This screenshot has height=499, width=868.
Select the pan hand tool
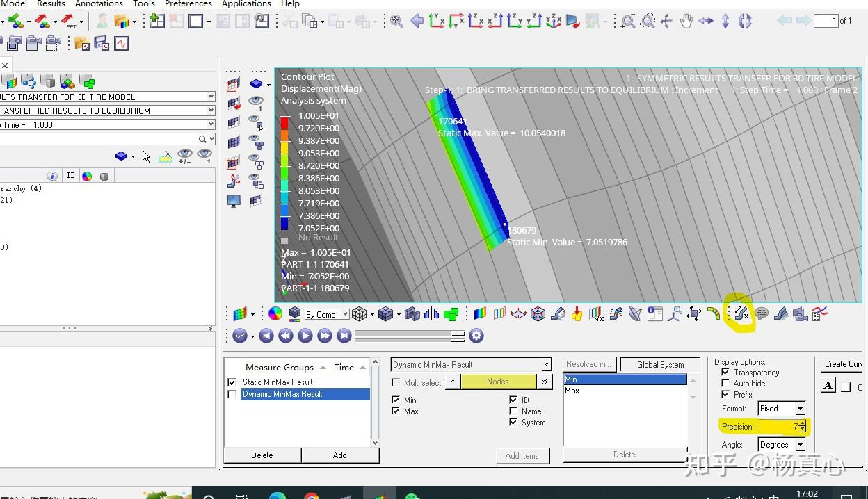pyautogui.click(x=686, y=22)
